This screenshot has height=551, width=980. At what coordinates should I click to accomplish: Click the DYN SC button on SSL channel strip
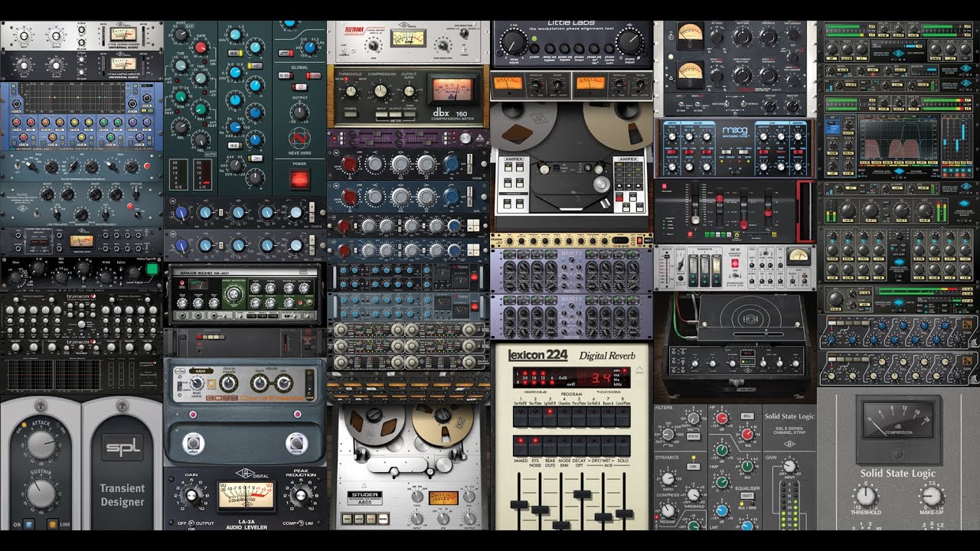click(693, 436)
